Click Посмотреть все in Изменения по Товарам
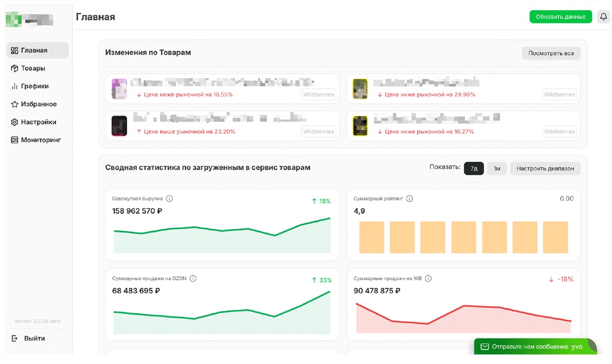Viewport: 612px width, 364px height. click(x=551, y=53)
